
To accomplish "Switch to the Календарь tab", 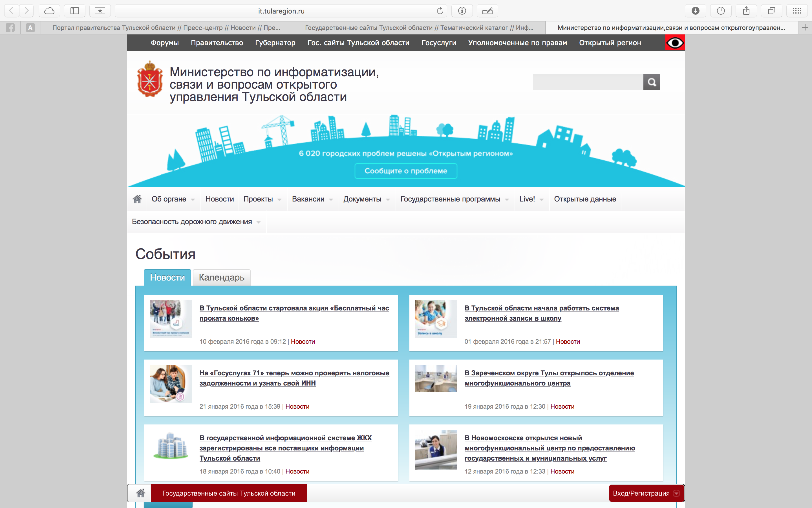I will (x=221, y=277).
